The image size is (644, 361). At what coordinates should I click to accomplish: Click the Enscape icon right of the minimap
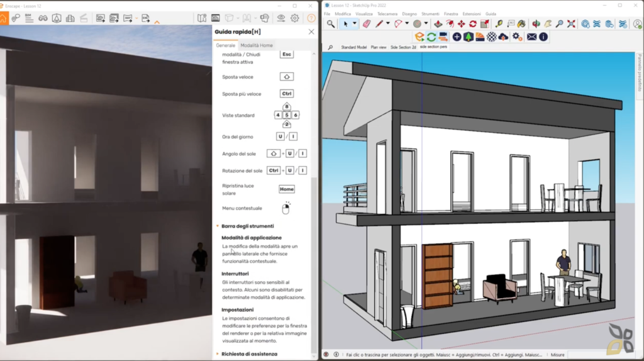[216, 18]
